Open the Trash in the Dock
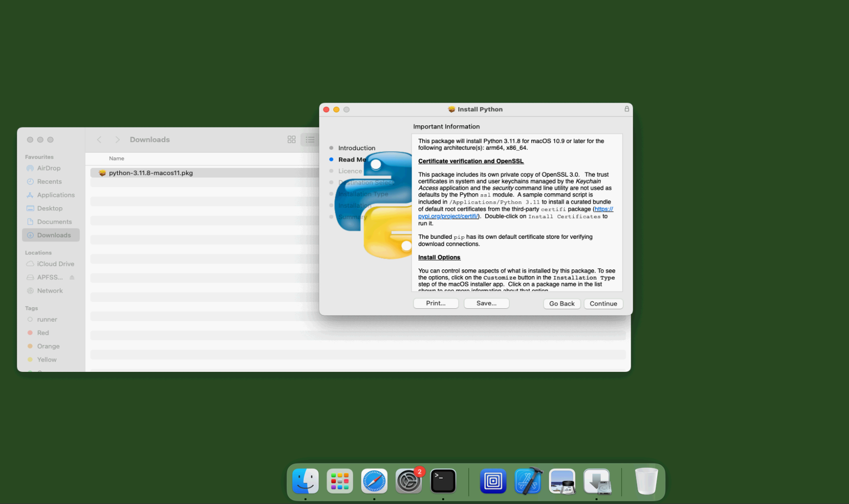This screenshot has height=504, width=849. [646, 481]
